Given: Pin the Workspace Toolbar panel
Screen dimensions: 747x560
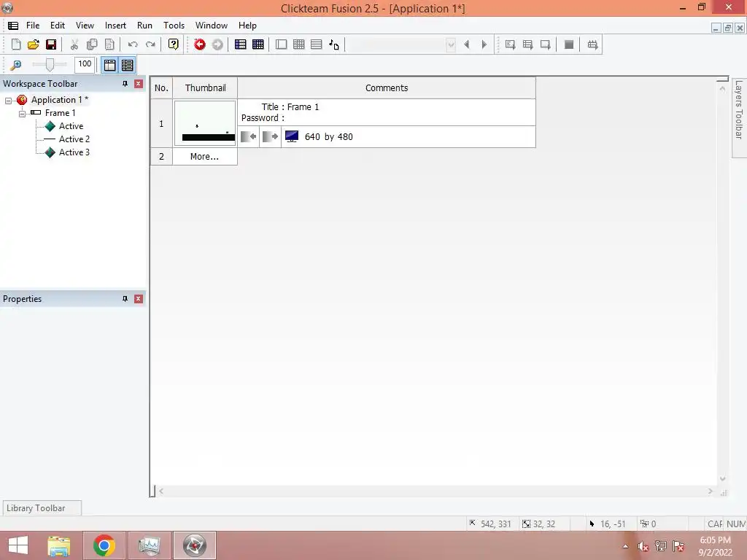Looking at the screenshot, I should (125, 84).
